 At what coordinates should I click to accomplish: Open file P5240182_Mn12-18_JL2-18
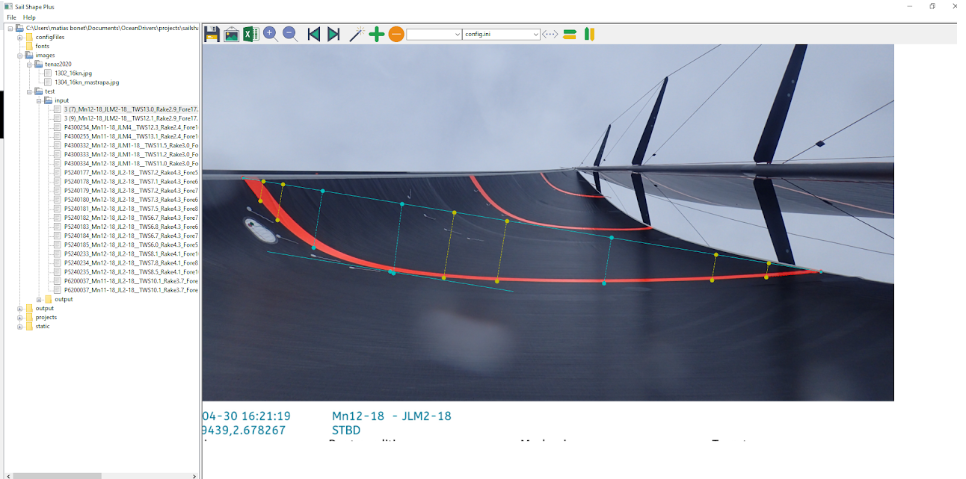point(130,218)
